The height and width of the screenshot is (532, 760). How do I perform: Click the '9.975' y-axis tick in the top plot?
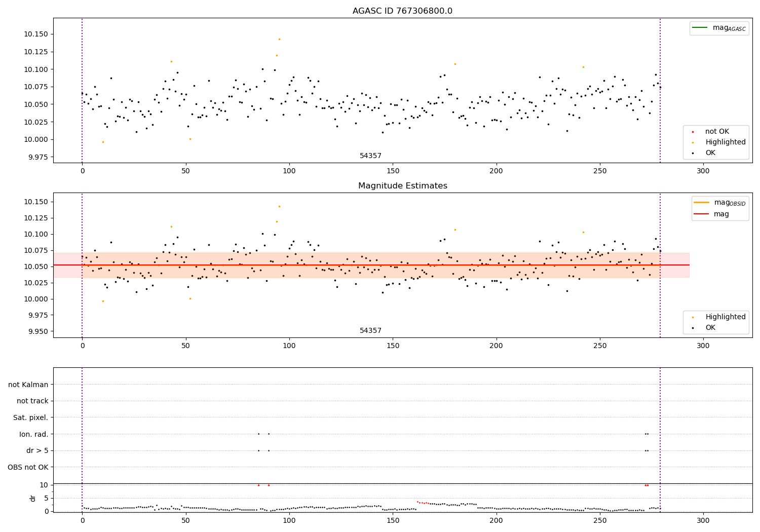click(x=37, y=157)
